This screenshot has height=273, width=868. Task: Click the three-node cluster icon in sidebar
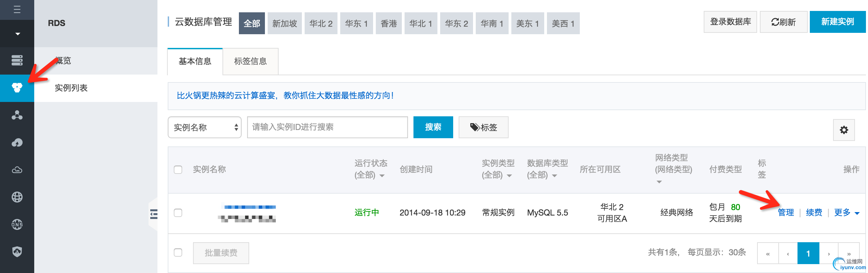tap(17, 115)
